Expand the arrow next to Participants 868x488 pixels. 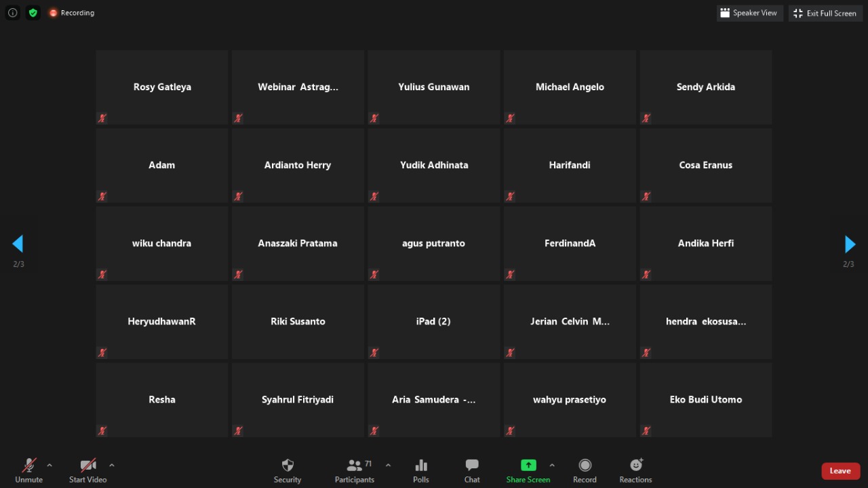[388, 465]
